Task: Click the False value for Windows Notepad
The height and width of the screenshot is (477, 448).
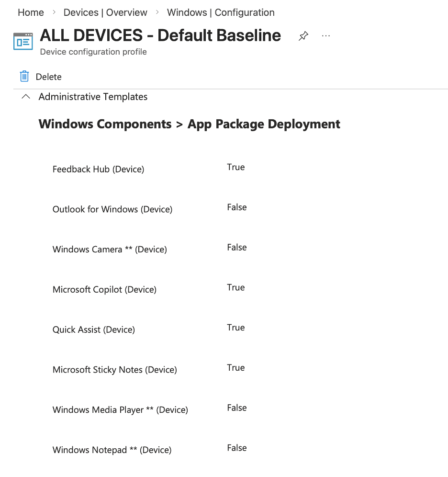Action: [x=237, y=448]
